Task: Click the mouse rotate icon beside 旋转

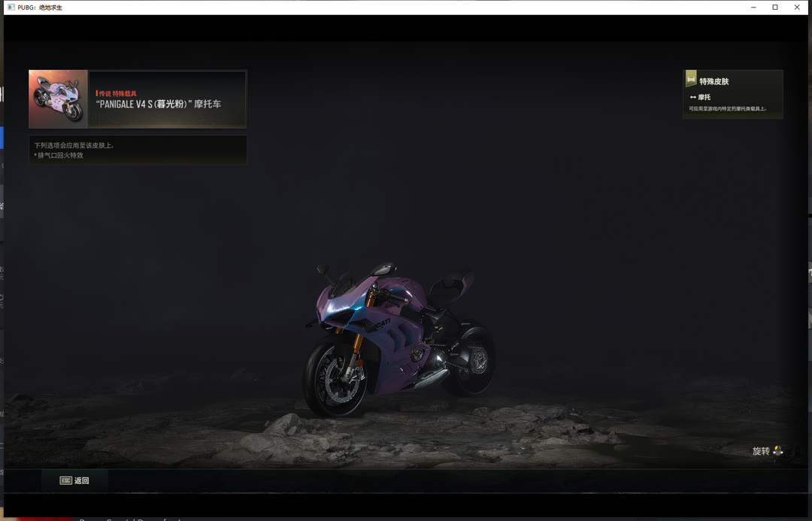Action: [x=778, y=451]
